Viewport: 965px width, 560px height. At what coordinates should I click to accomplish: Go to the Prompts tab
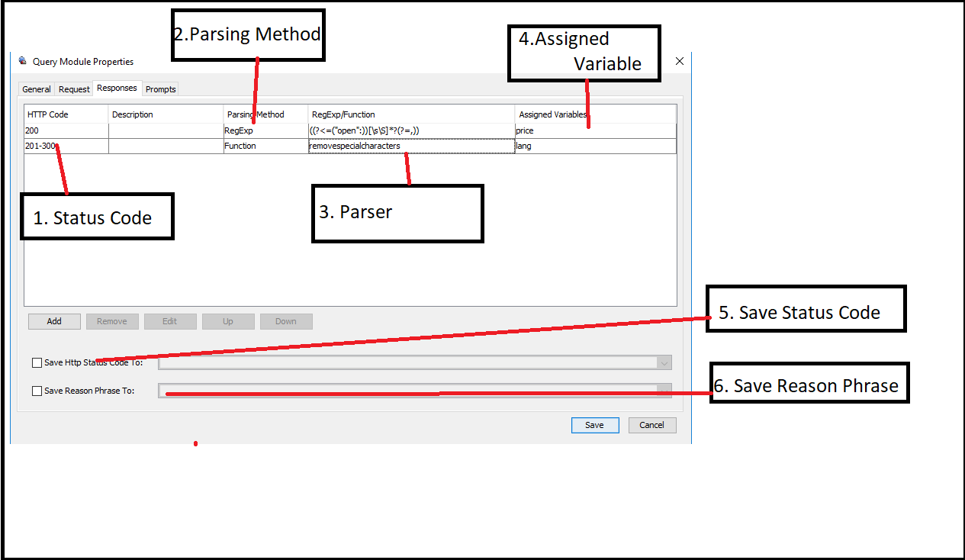(161, 89)
